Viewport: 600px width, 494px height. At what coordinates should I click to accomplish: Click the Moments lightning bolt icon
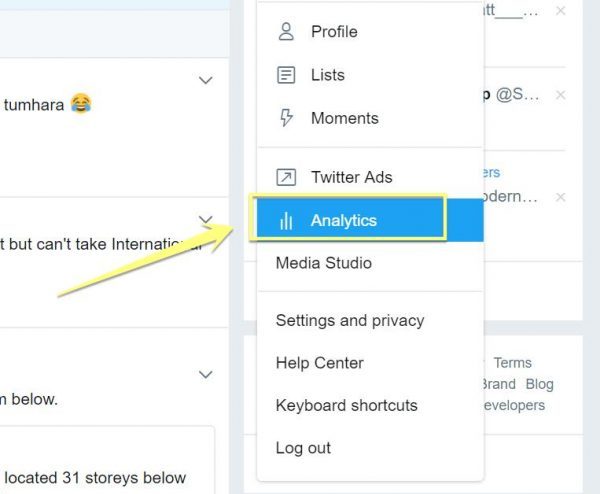click(286, 117)
